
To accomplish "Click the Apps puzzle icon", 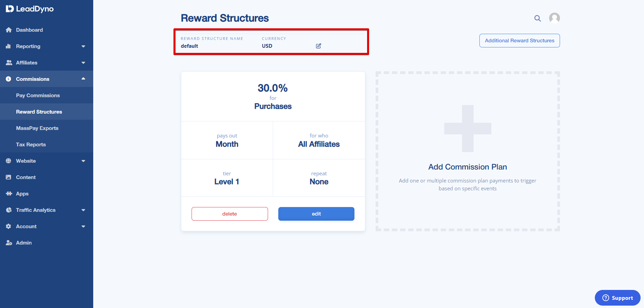I will coord(9,194).
